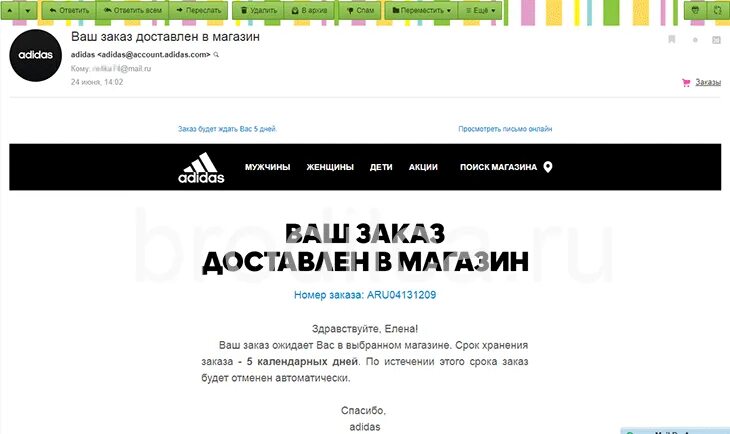Open the Переместить dropdown

coord(421,10)
